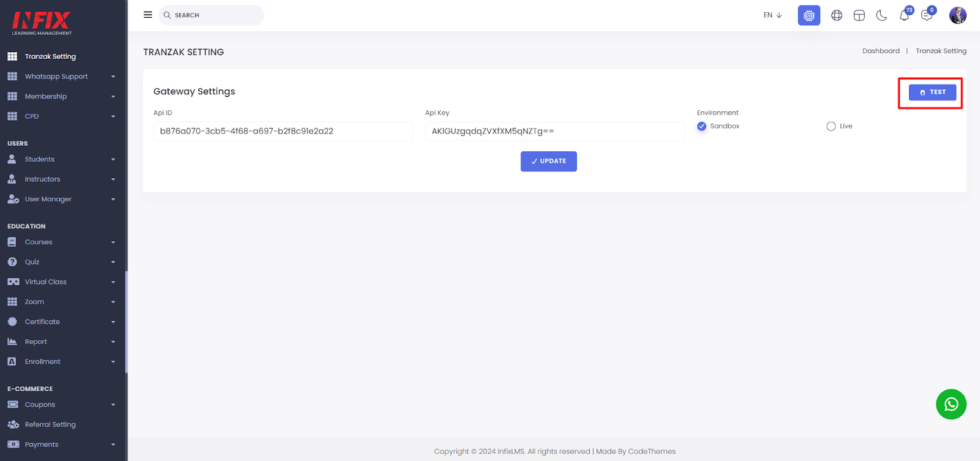Select the Sandbox environment radio

coord(702,126)
